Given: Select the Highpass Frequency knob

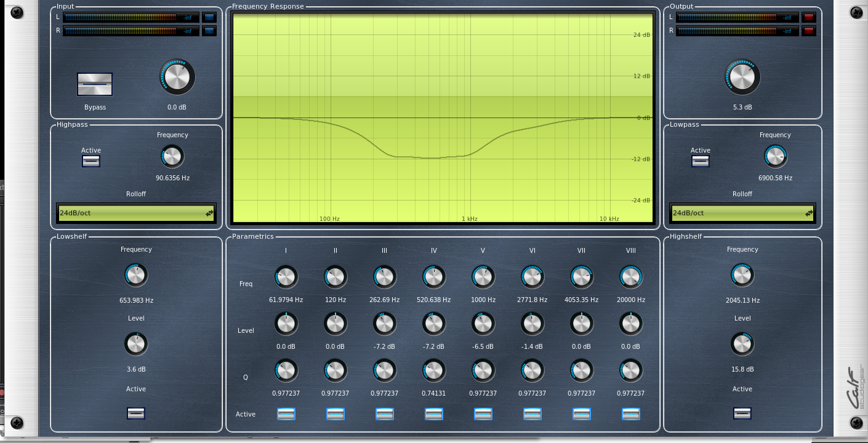Looking at the screenshot, I should [x=172, y=157].
